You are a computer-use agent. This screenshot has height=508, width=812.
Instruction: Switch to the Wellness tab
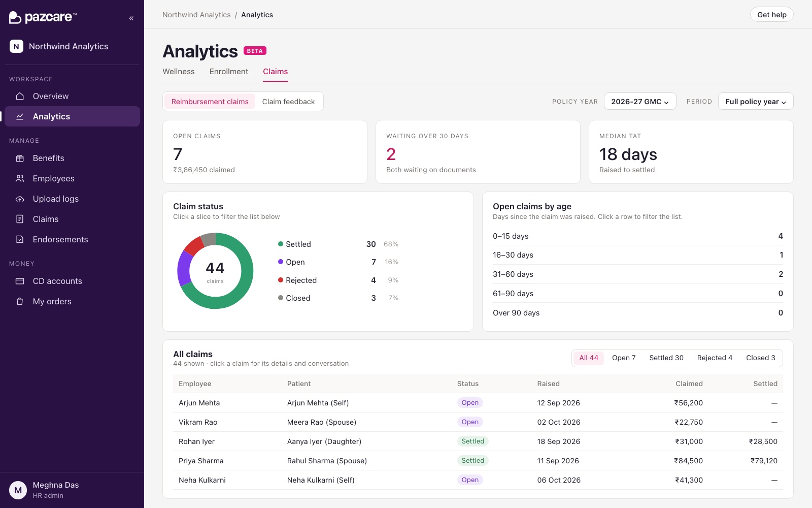(179, 72)
